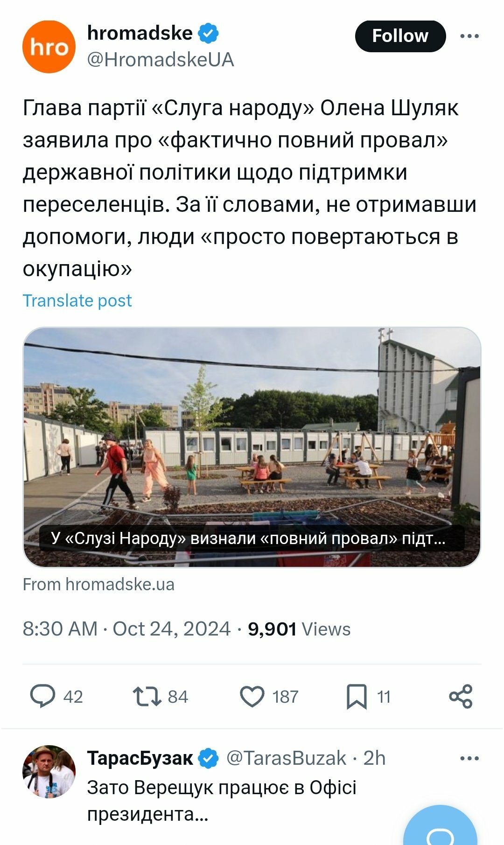The width and height of the screenshot is (504, 845).
Task: Repost the hromadske tweet via retweet icon
Action: click(147, 696)
